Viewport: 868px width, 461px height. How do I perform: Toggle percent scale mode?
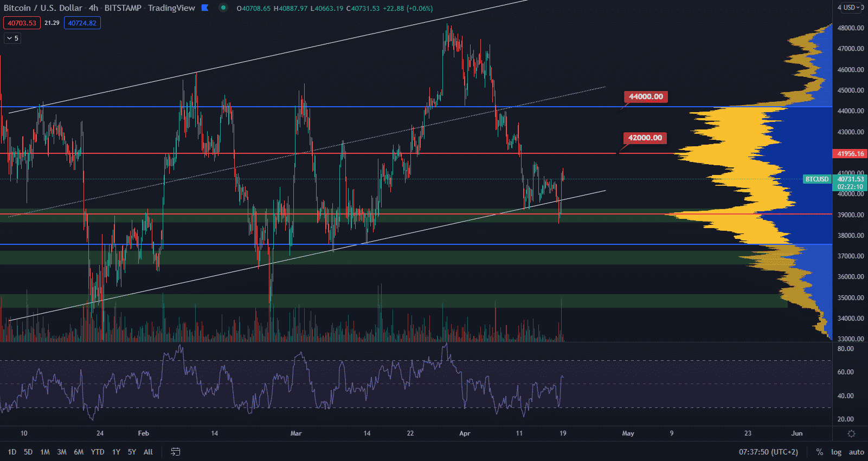point(819,452)
